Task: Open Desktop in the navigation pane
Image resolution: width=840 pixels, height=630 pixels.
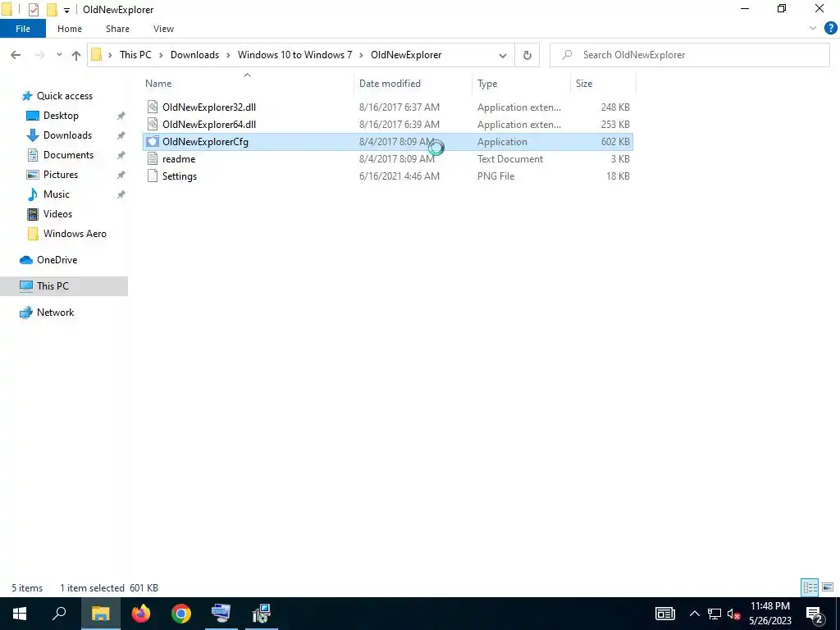Action: [x=61, y=116]
